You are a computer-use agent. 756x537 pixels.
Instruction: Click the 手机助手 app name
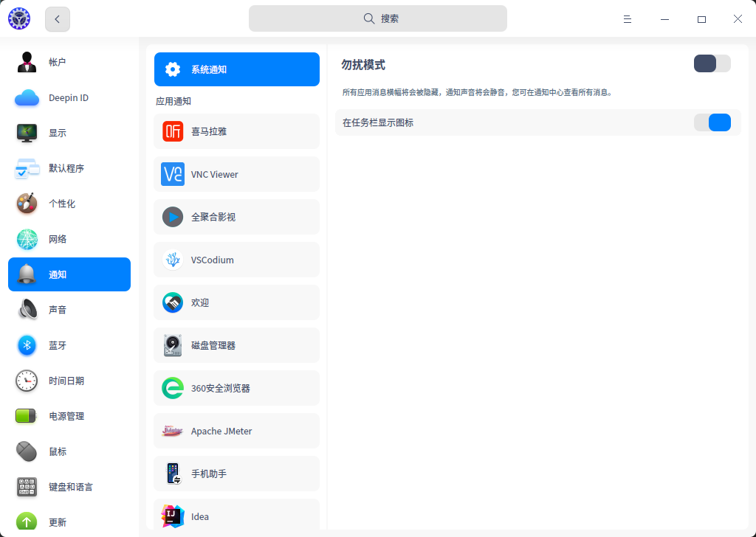pos(209,474)
